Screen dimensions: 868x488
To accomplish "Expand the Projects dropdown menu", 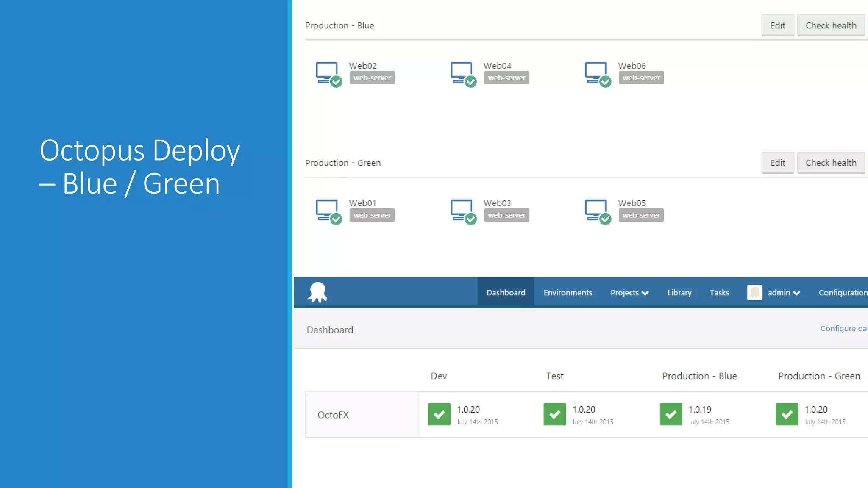I will 629,292.
